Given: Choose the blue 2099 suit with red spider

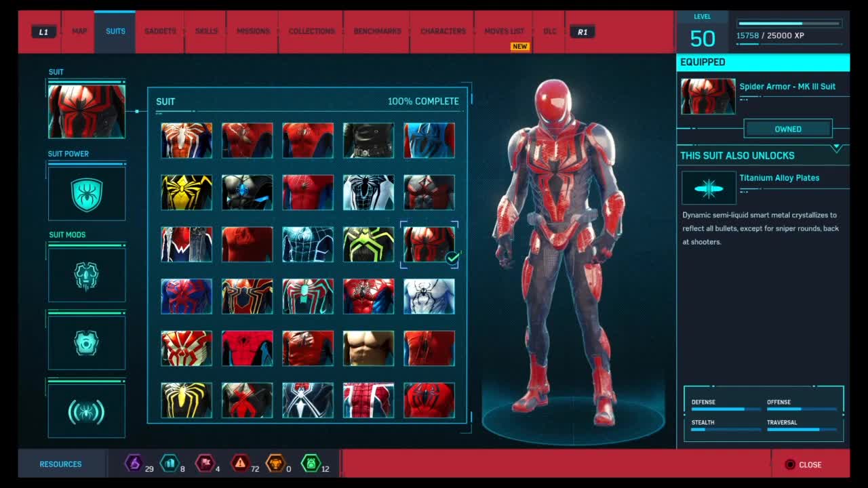Looking at the screenshot, I should [x=186, y=297].
